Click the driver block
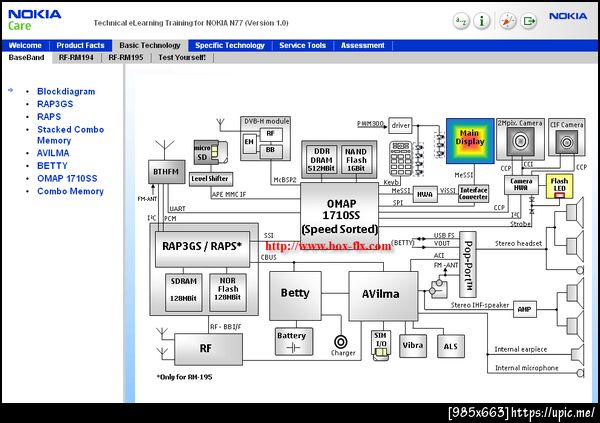600x423 pixels. [x=400, y=125]
